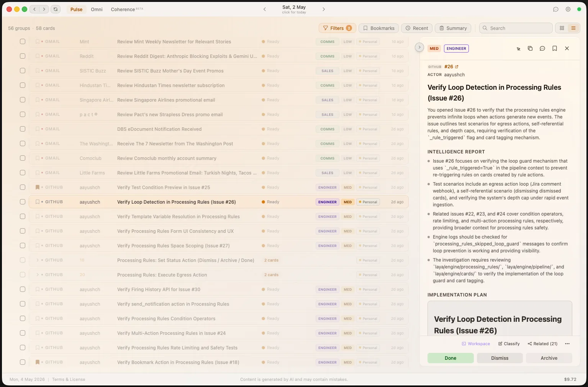Switch to the Coherence beta tab
The image size is (588, 387).
pyautogui.click(x=127, y=9)
